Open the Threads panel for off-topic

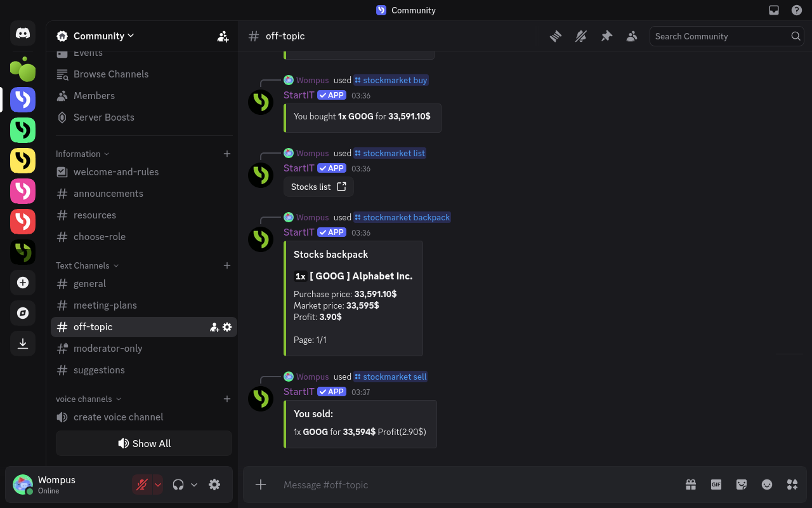click(556, 36)
